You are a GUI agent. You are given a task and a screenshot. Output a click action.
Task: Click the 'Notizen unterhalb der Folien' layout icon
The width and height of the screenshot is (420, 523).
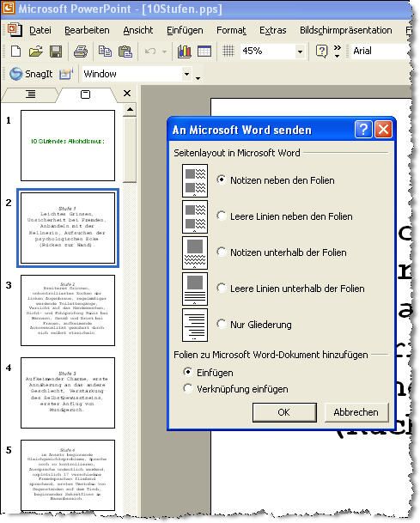click(195, 252)
